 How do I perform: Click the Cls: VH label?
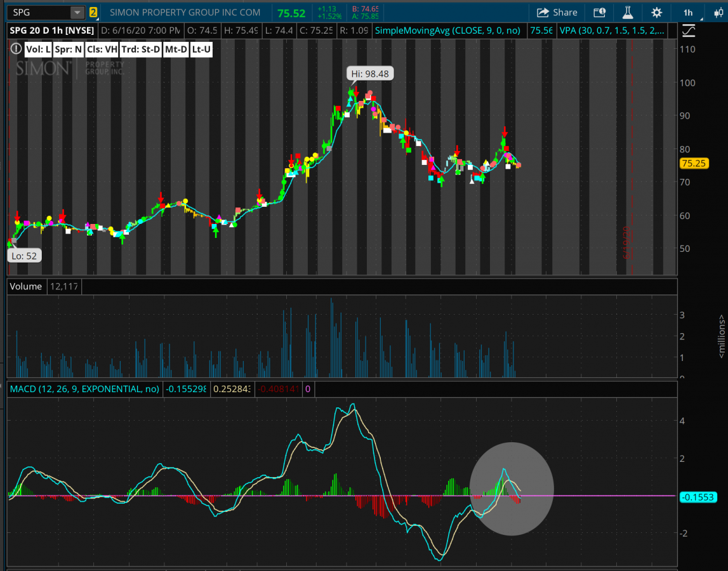click(102, 49)
